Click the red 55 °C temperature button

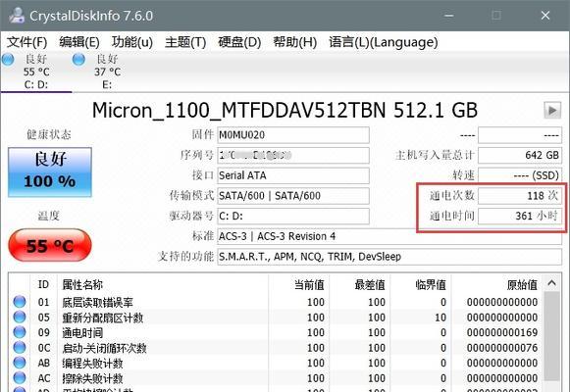tap(50, 246)
